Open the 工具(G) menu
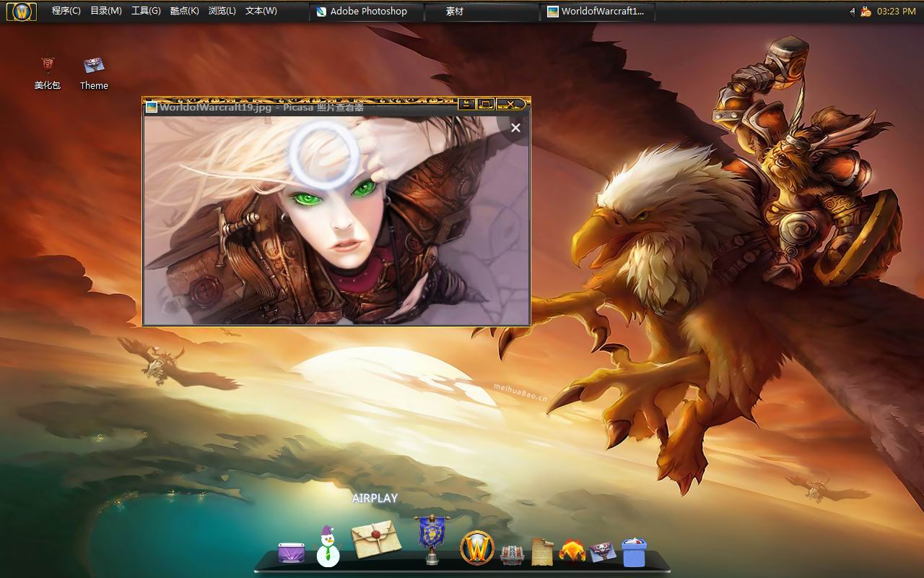 (147, 11)
